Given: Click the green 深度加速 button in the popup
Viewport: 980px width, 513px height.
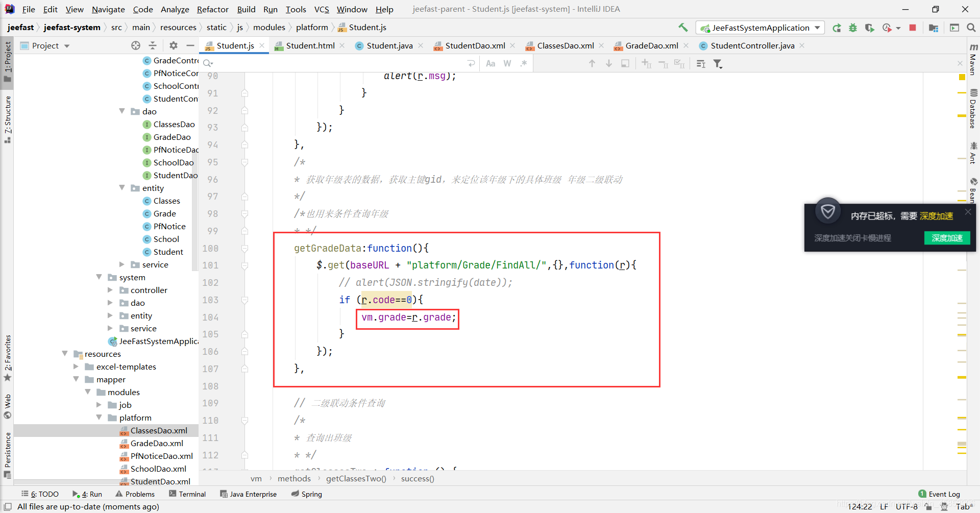Looking at the screenshot, I should tap(947, 238).
